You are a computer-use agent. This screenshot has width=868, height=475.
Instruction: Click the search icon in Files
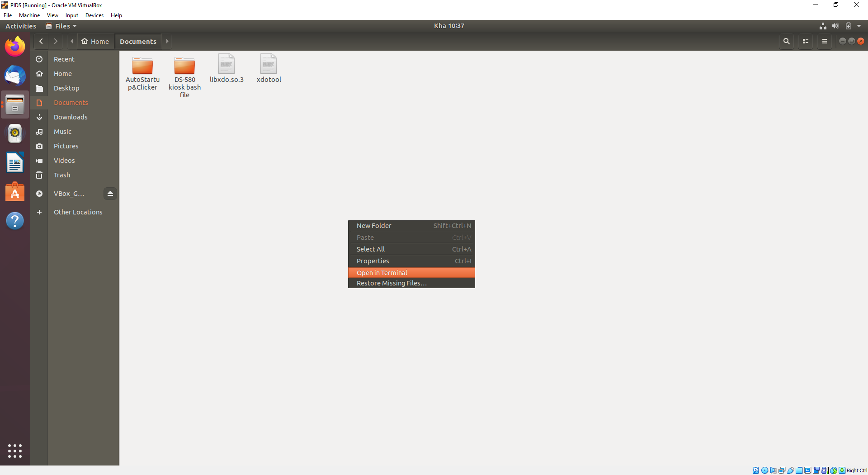787,41
